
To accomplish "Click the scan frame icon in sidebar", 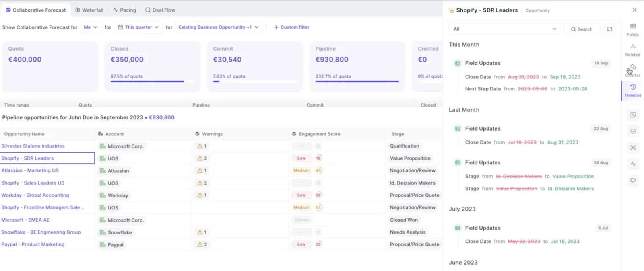I will coord(633,148).
